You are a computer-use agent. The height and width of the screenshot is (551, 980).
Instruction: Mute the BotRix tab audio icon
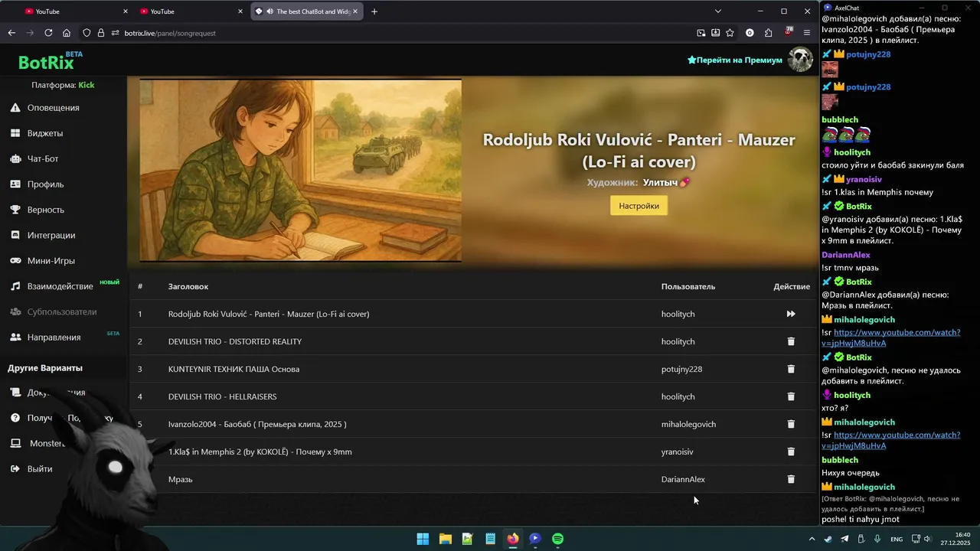(x=269, y=11)
